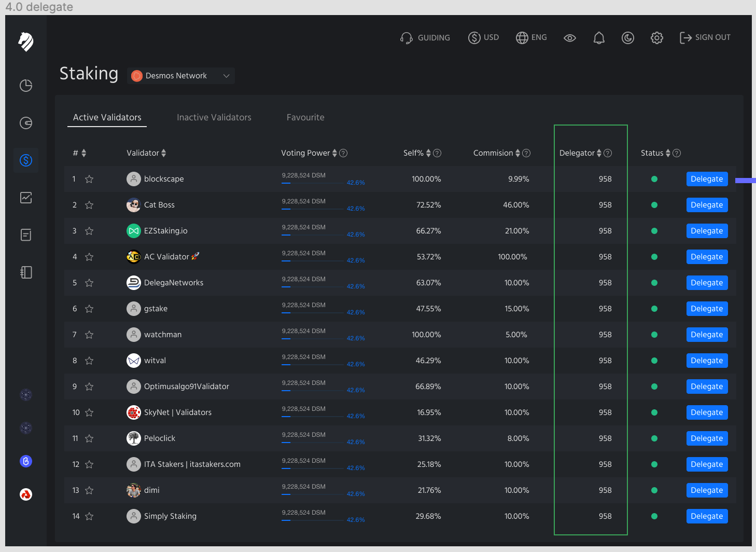Open settings gear icon

pyautogui.click(x=657, y=38)
